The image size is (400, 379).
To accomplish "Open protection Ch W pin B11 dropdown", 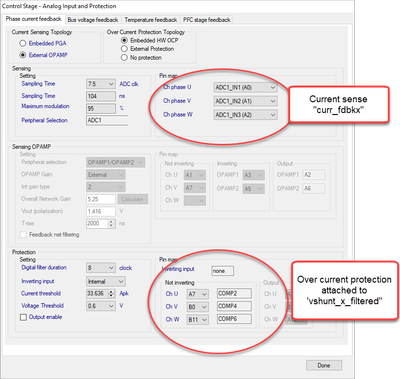I will point(197,320).
